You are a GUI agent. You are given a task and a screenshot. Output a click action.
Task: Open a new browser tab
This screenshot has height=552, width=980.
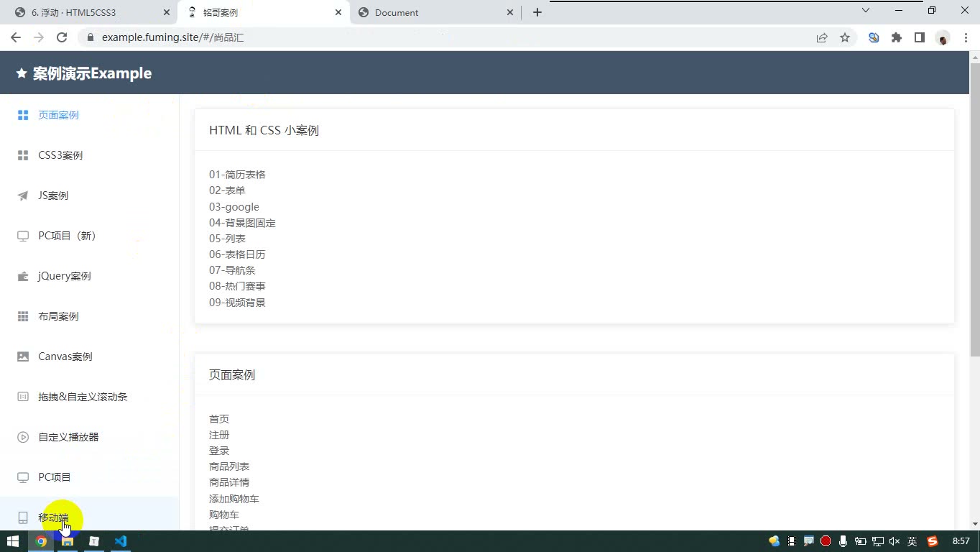pyautogui.click(x=537, y=12)
